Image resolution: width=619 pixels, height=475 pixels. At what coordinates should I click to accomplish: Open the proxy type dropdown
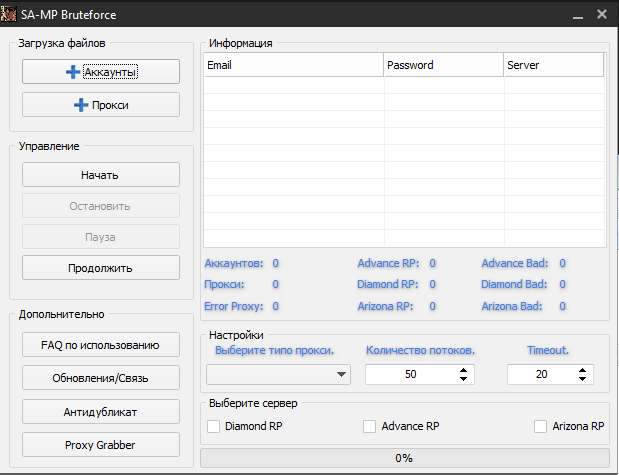[x=278, y=374]
